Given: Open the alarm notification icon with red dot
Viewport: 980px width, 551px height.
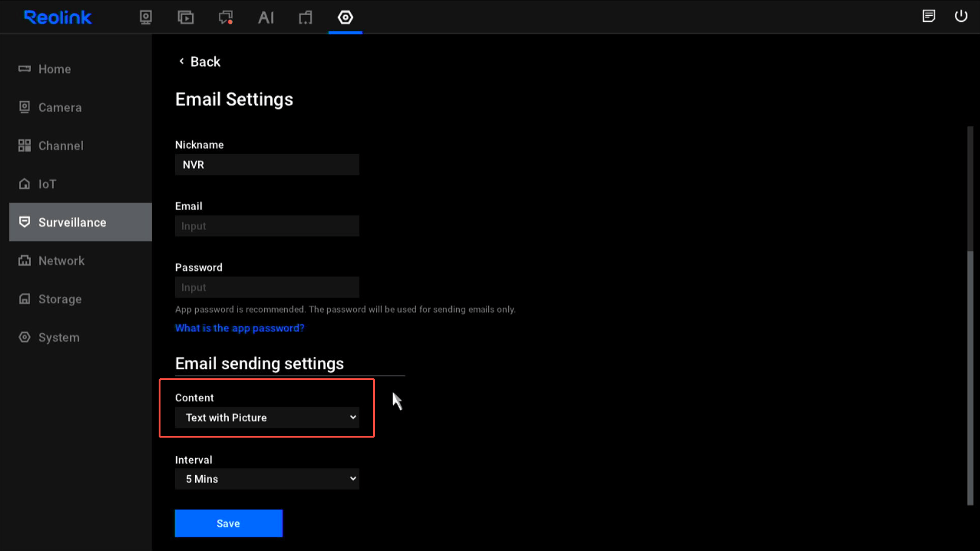Looking at the screenshot, I should (x=226, y=17).
